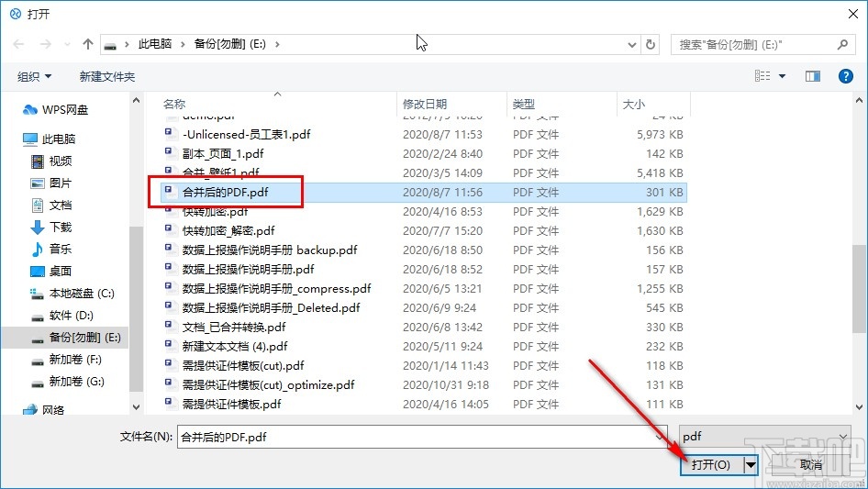Open the 视频 folder in sidebar
This screenshot has height=489, width=868.
click(x=51, y=161)
